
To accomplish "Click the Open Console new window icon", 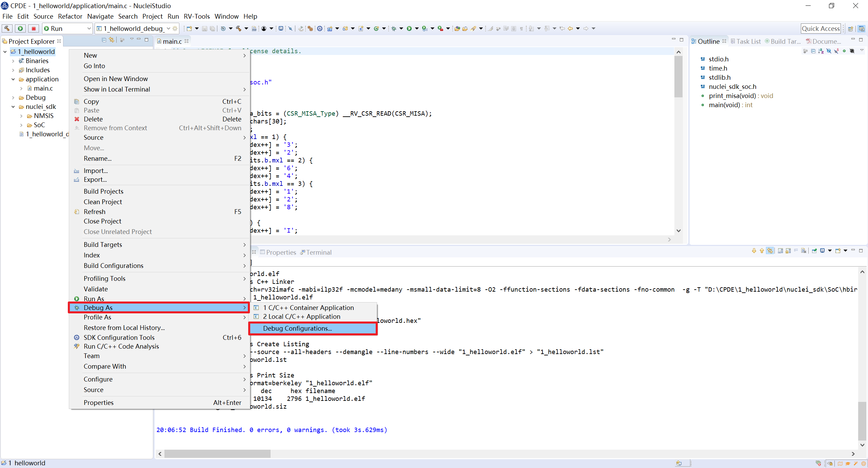I will tap(838, 251).
